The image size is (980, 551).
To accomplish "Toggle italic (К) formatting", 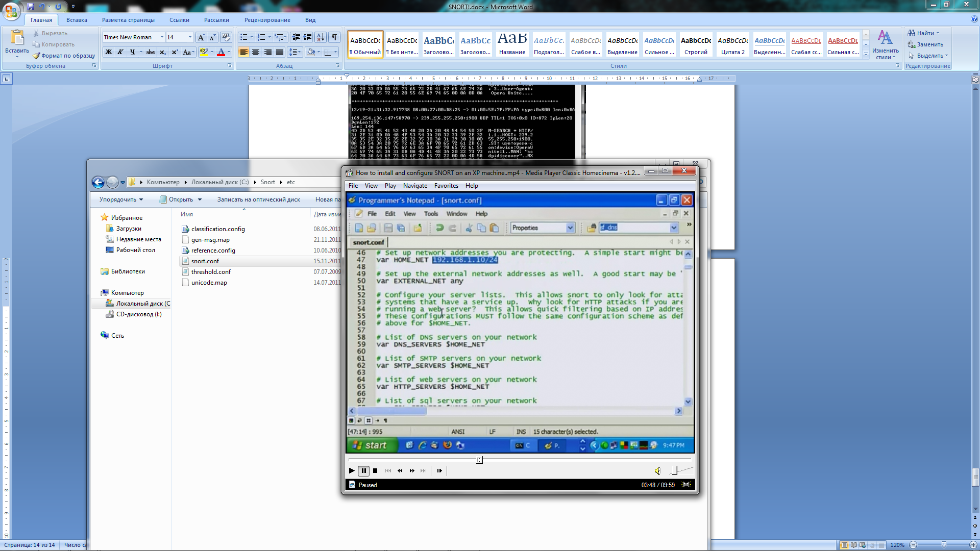I will tap(120, 52).
